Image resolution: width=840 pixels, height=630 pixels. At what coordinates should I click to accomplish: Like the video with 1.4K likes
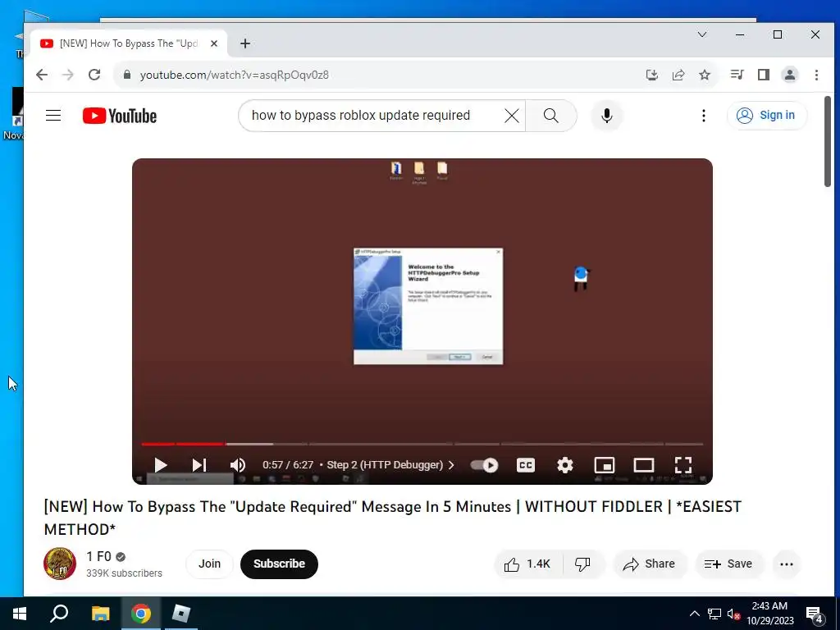[527, 564]
